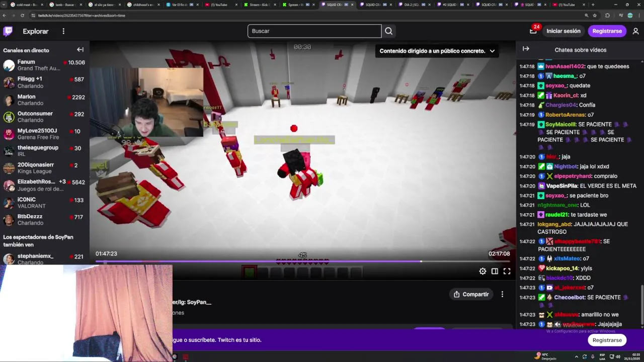Viewport: 644px width, 362px height.
Task: Open the browser zoom magnifier in address bar
Action: tap(587, 16)
